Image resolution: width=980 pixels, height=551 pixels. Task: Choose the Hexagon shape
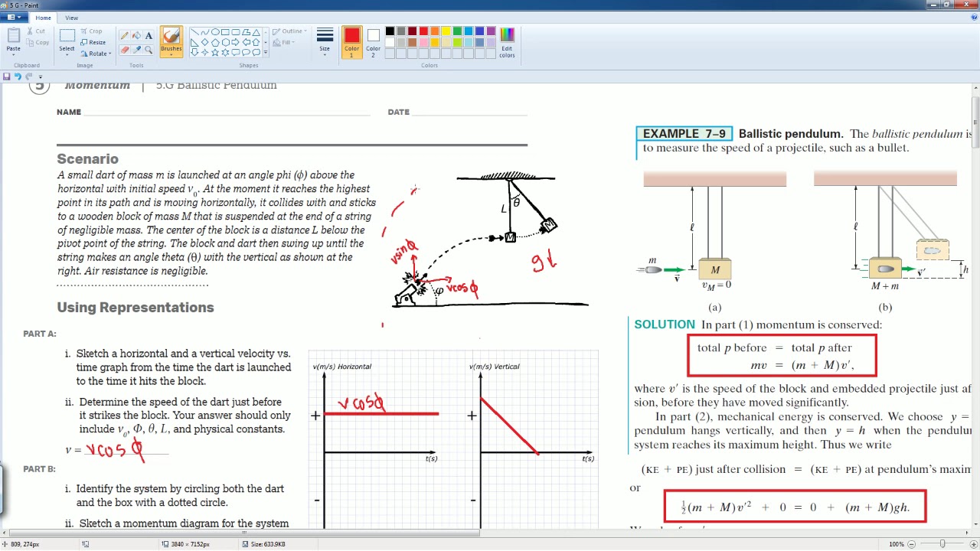click(x=225, y=42)
